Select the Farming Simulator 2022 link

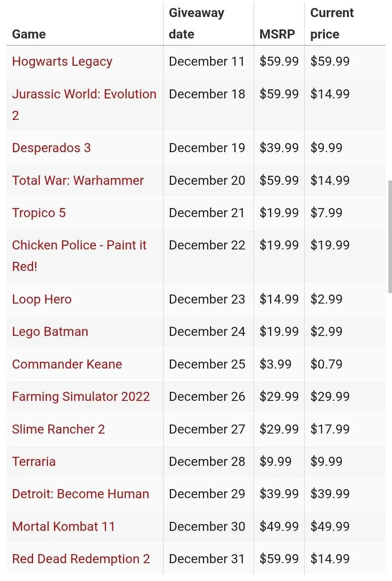click(x=81, y=397)
